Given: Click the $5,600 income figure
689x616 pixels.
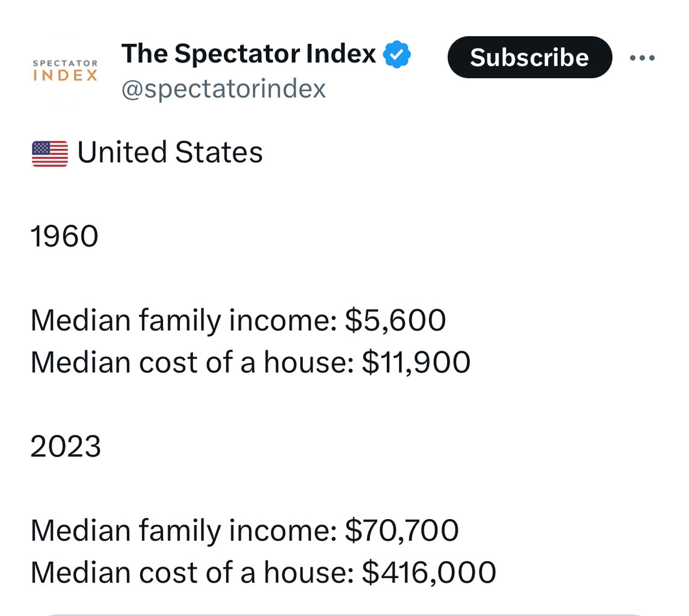Looking at the screenshot, I should coord(395,320).
